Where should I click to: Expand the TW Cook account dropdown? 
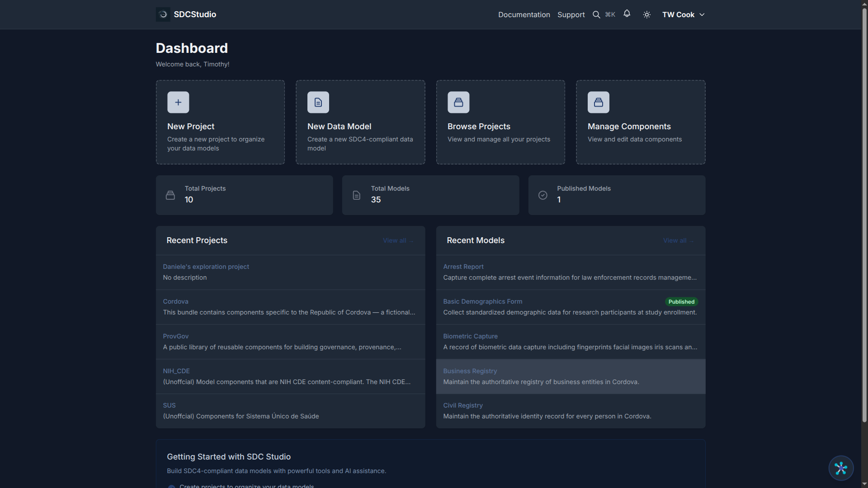[x=683, y=14]
